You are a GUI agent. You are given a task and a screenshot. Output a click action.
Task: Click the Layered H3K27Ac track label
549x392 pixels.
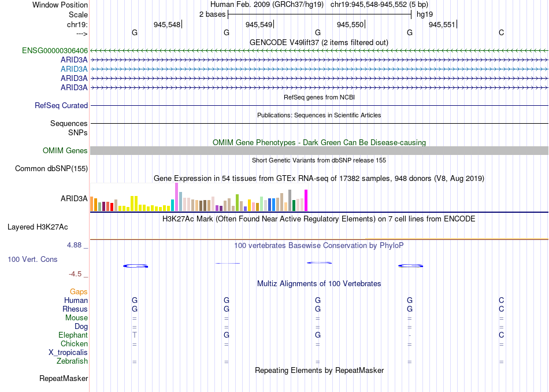point(38,227)
